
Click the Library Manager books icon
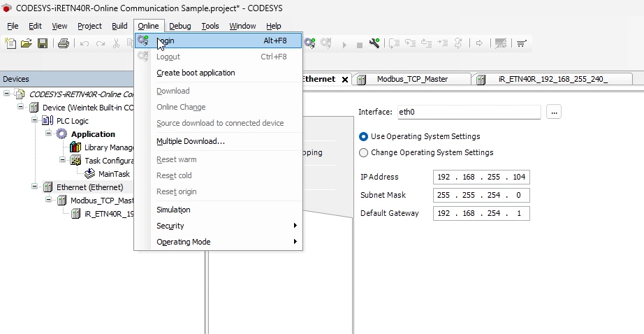pos(75,147)
